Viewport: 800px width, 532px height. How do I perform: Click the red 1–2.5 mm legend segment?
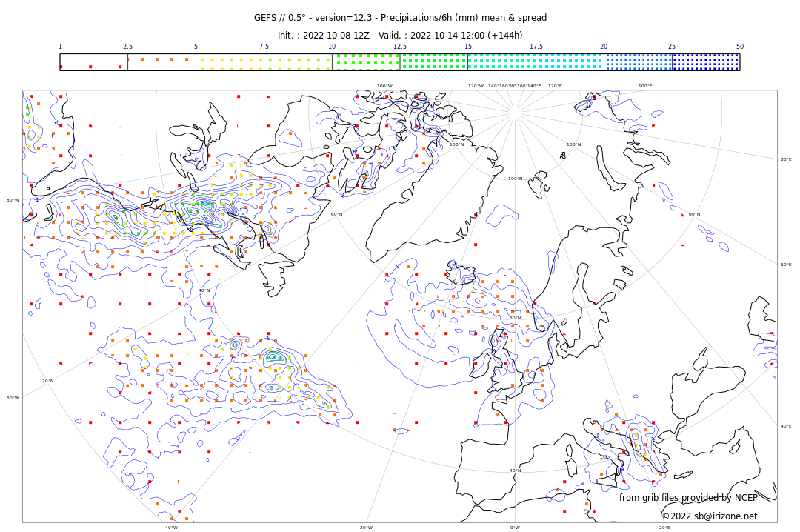coord(94,62)
